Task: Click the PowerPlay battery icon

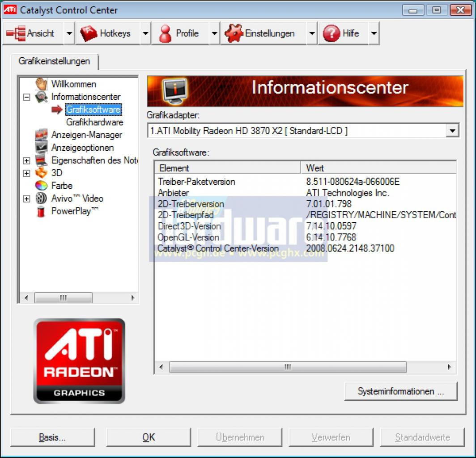Action: tap(41, 211)
